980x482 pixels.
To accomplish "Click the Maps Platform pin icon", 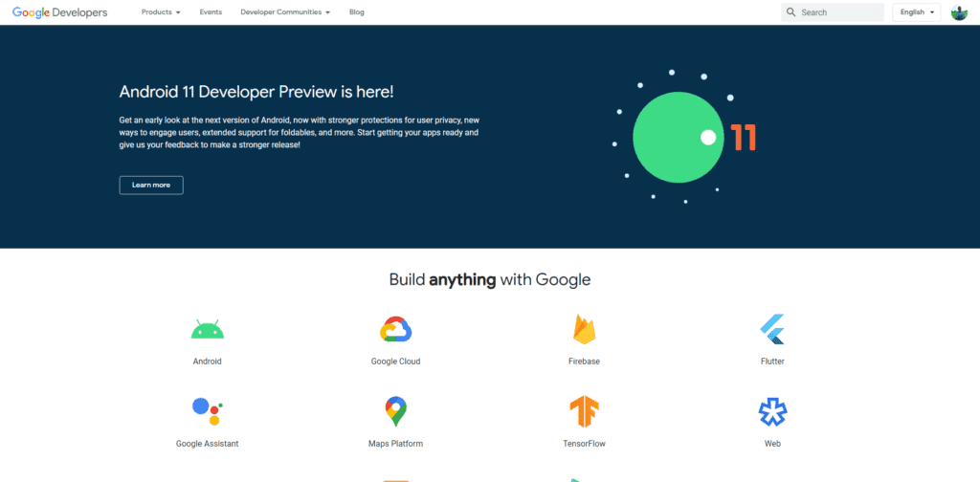I will point(395,411).
